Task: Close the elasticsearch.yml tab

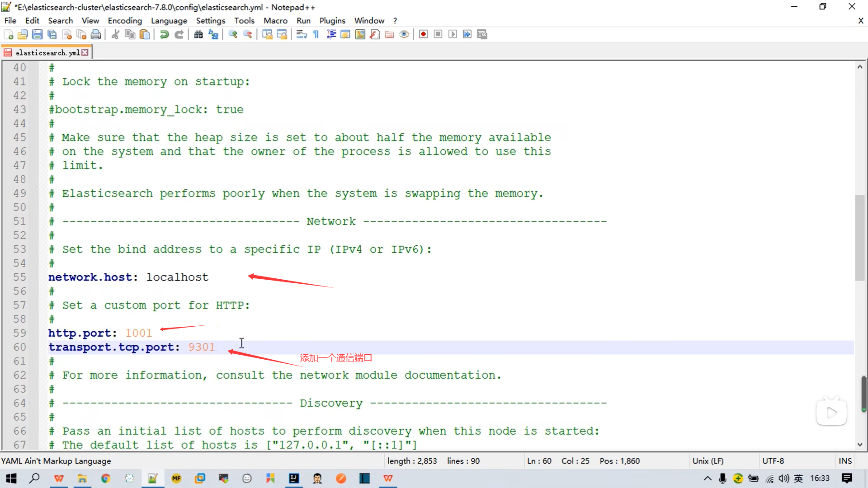Action: [85, 52]
